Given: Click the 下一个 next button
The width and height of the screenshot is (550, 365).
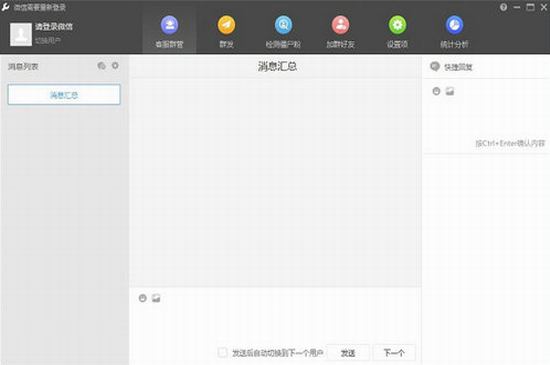Looking at the screenshot, I should point(394,353).
